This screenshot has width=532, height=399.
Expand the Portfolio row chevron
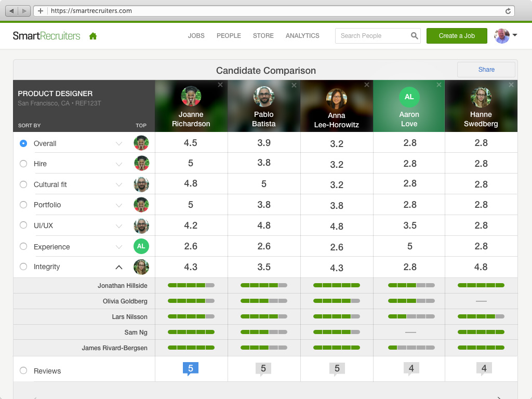pyautogui.click(x=119, y=205)
